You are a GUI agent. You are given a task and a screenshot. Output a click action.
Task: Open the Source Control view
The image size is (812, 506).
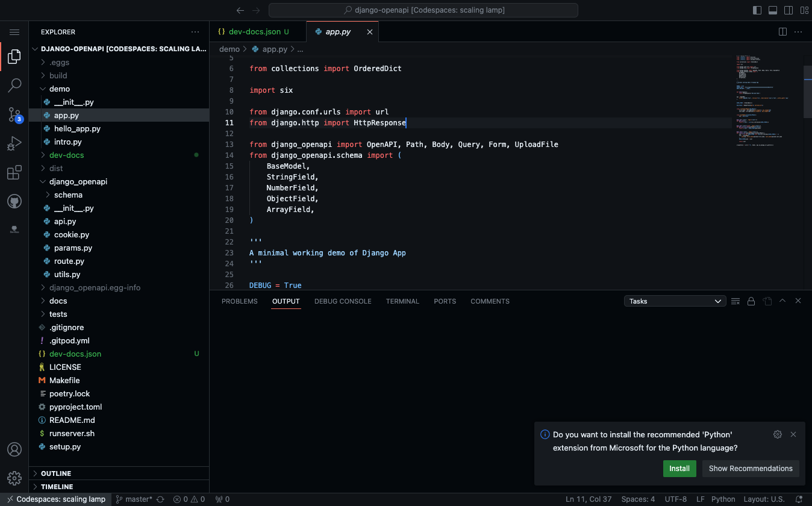pos(14,114)
